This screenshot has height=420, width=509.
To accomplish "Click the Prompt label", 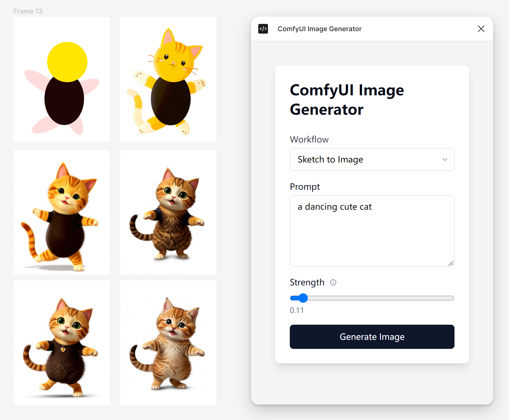I will coord(305,187).
